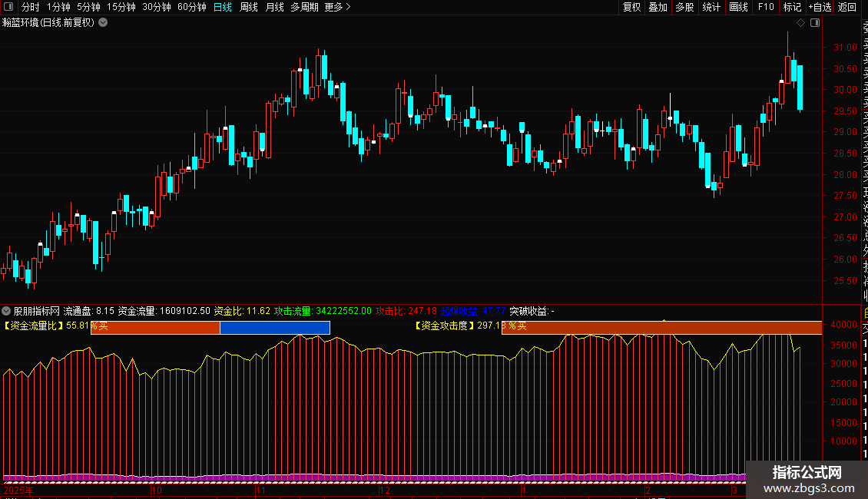Viewport: 868px width, 499px height.
Task: Click the 【资金攻击度】 label
Action: click(445, 326)
